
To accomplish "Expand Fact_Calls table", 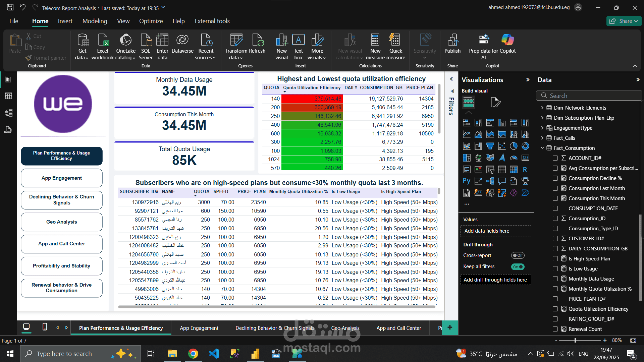I will point(542,138).
